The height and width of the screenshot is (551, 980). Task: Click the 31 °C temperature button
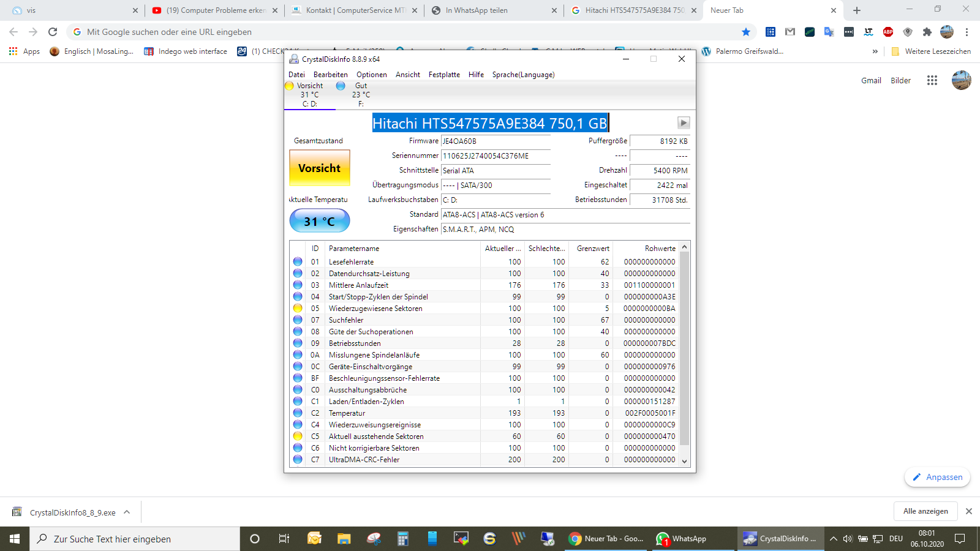point(320,221)
